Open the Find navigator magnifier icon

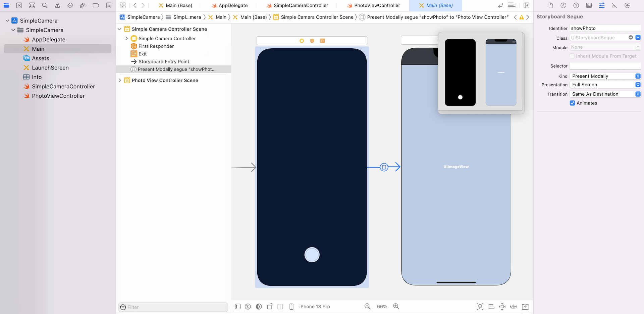45,5
